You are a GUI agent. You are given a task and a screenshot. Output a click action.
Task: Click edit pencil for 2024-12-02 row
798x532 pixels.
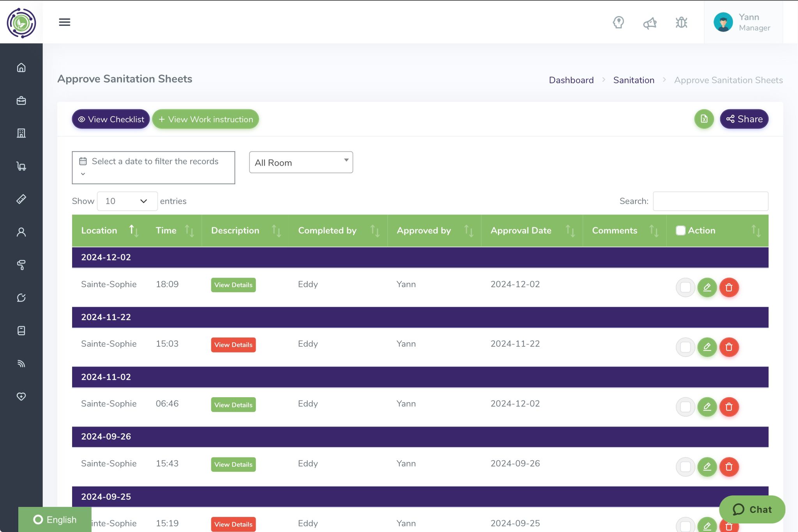(x=707, y=287)
